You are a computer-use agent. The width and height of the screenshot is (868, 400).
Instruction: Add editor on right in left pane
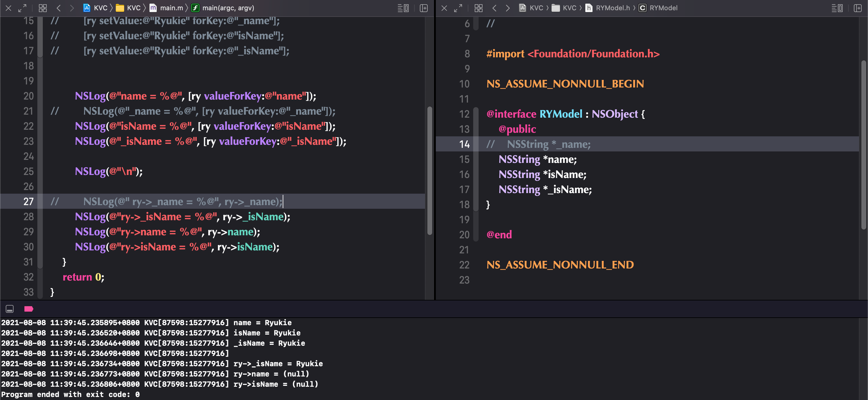point(423,8)
